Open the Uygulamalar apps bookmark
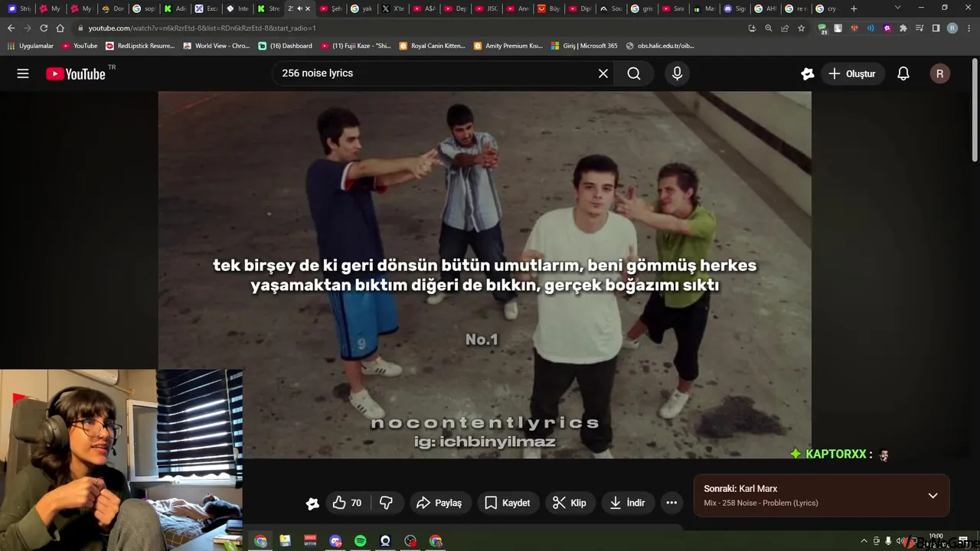The height and width of the screenshot is (551, 980). [x=31, y=46]
